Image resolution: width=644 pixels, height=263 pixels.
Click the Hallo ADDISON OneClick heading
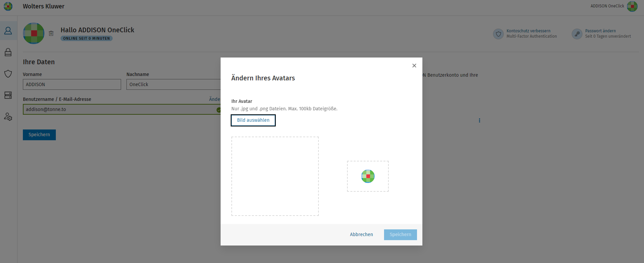(98, 30)
